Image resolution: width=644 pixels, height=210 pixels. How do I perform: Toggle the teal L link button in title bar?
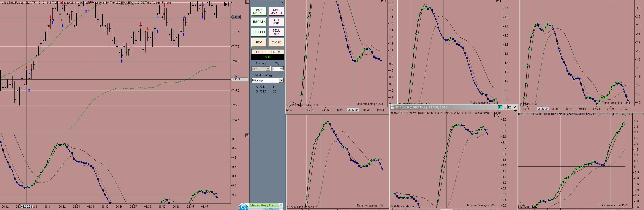click(x=500, y=107)
